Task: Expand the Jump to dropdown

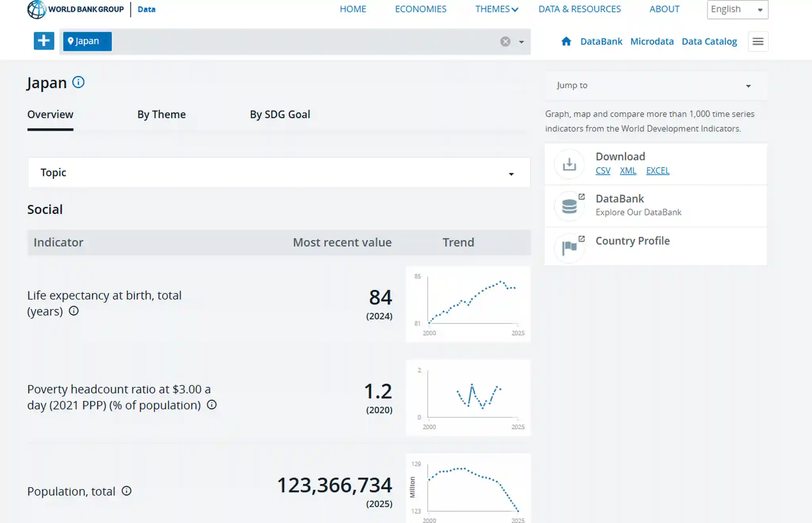Action: pyautogui.click(x=656, y=86)
